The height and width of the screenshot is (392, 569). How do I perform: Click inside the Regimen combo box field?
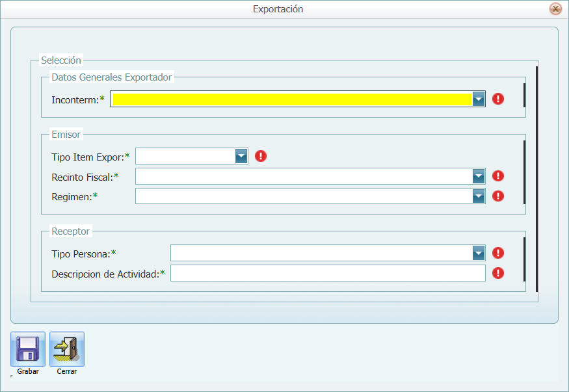tap(303, 196)
